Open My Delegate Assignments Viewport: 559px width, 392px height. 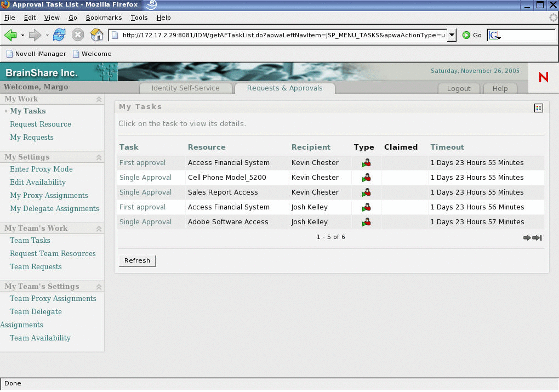55,209
